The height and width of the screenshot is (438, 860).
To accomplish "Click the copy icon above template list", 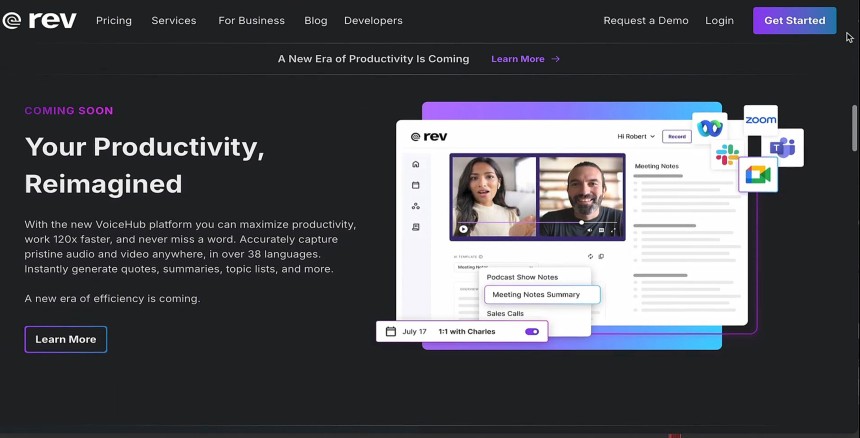I will pyautogui.click(x=601, y=257).
